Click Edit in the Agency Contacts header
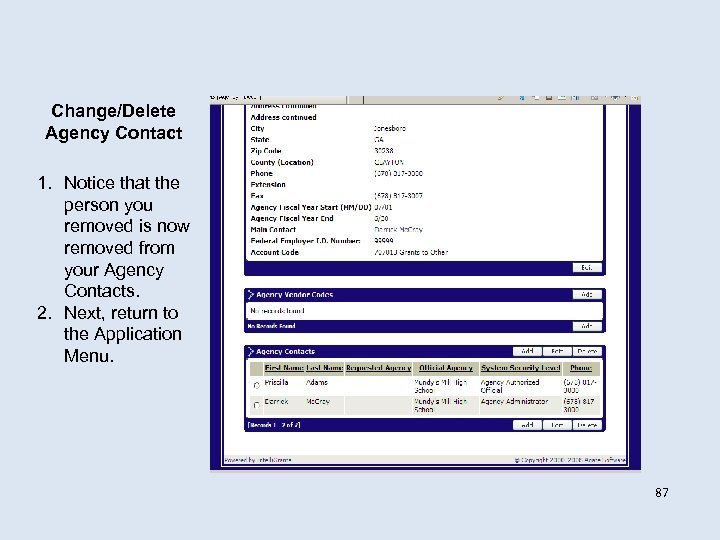The height and width of the screenshot is (540, 720). [557, 351]
